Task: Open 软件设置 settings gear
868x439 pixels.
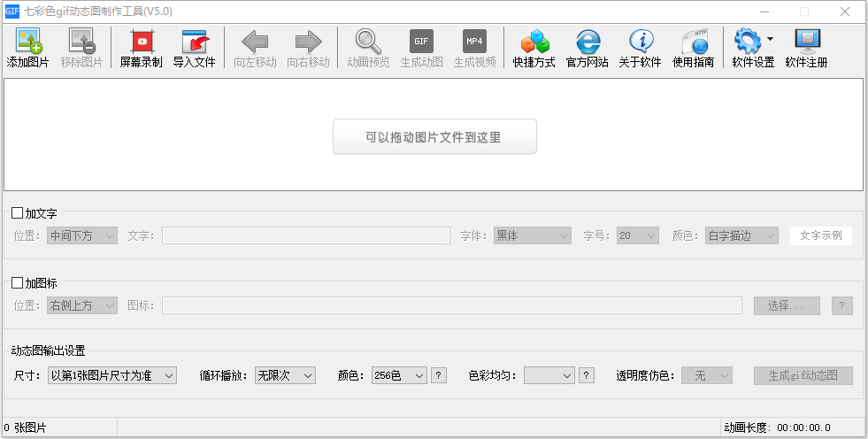Action: pyautogui.click(x=748, y=42)
